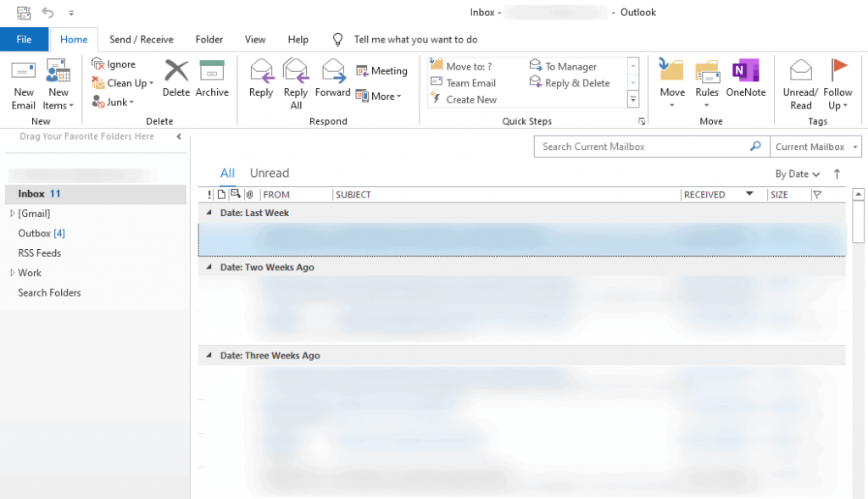
Task: Switch to the Unread filter
Action: [269, 173]
